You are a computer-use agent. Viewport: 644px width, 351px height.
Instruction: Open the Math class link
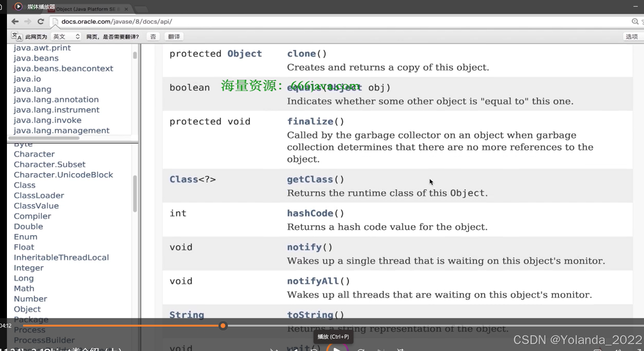pos(24,289)
